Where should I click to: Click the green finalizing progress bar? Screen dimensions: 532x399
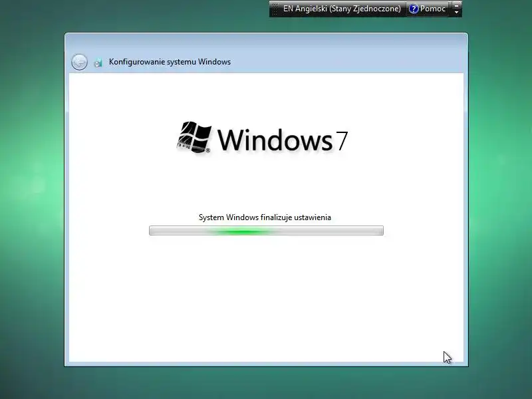[267, 231]
